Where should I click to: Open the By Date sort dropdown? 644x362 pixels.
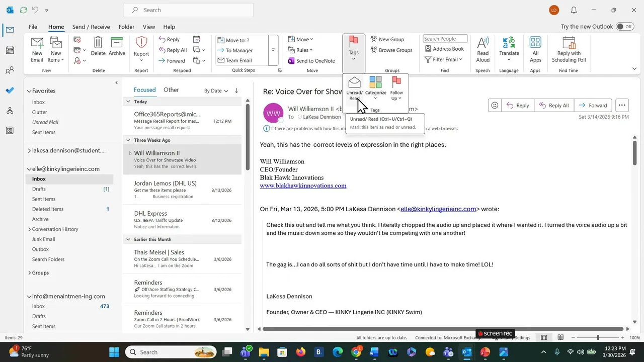click(x=216, y=90)
